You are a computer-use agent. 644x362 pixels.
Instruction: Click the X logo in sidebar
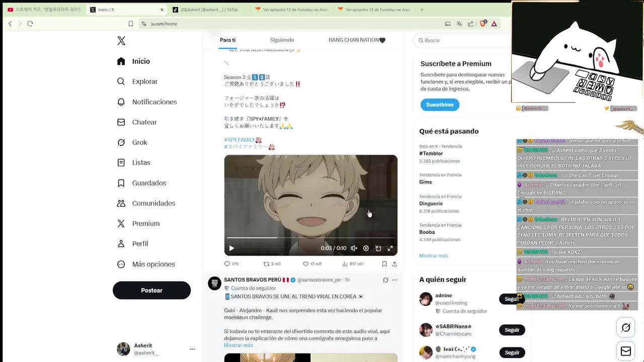(x=121, y=41)
